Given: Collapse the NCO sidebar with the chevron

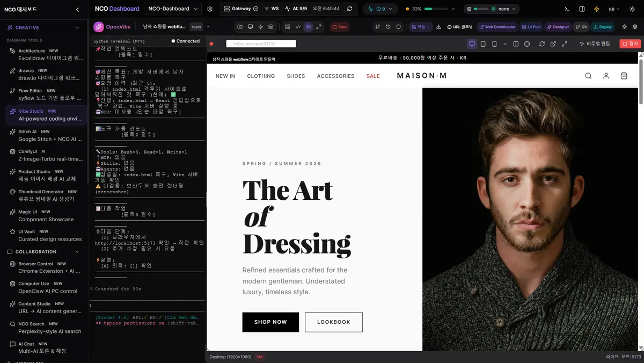Looking at the screenshot, I should [x=77, y=9].
